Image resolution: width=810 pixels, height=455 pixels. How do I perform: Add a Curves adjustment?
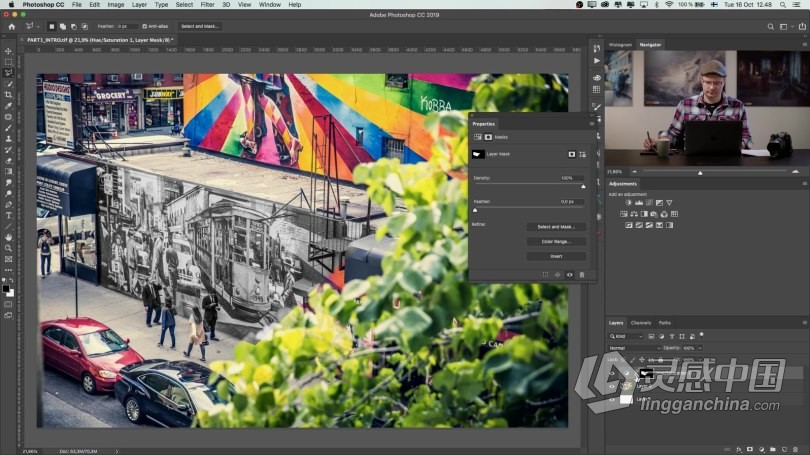tap(649, 203)
